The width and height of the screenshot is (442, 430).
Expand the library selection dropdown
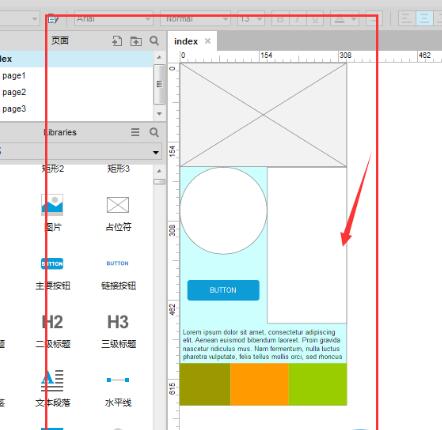[x=156, y=152]
